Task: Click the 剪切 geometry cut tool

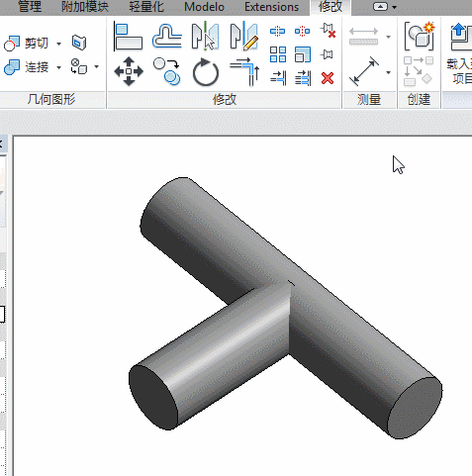Action: tap(27, 44)
